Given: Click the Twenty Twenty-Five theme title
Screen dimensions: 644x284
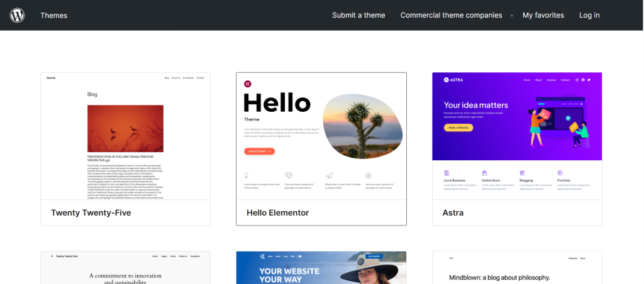Looking at the screenshot, I should click(91, 212).
